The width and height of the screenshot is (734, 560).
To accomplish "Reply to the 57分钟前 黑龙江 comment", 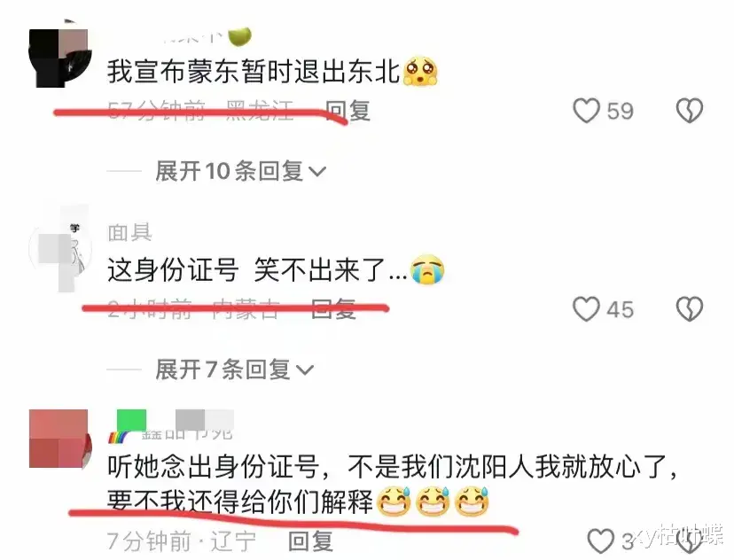I will [x=347, y=111].
